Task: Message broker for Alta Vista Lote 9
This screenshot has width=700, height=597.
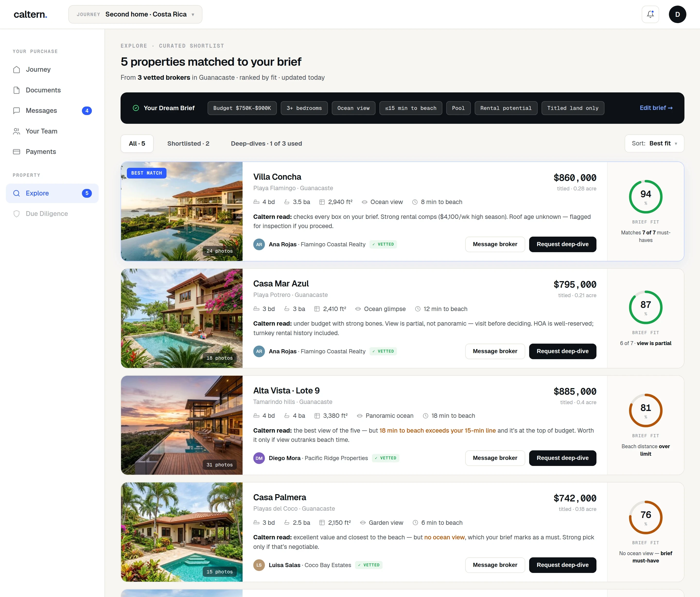Action: point(495,458)
